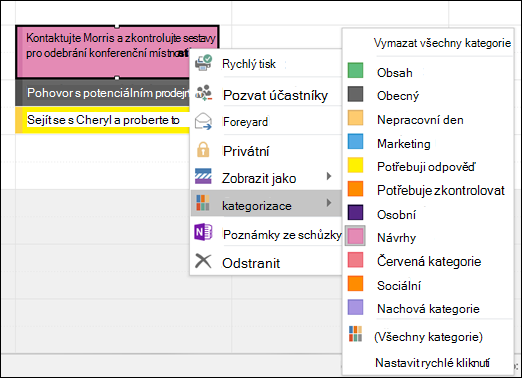Click the kategorizace colored squares icon

[x=203, y=203]
